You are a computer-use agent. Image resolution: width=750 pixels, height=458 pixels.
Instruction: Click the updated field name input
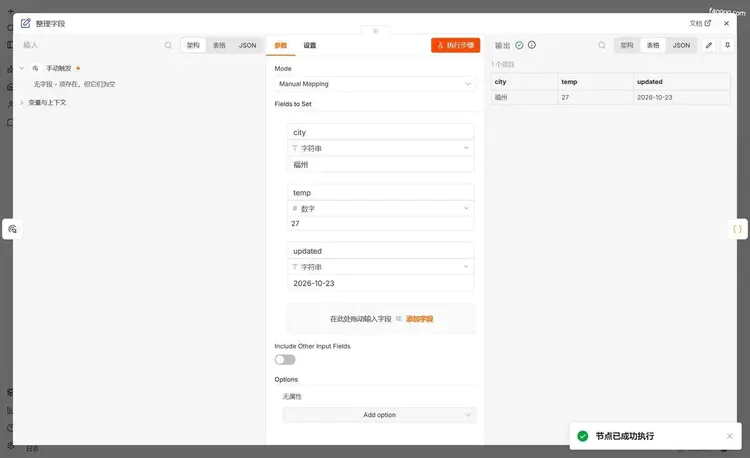point(380,251)
